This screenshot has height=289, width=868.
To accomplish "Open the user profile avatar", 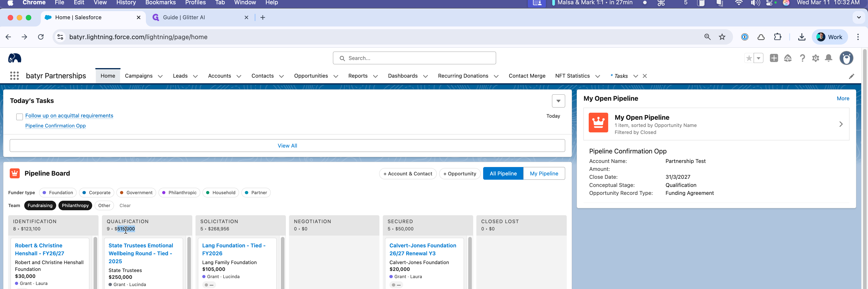I will pos(846,58).
